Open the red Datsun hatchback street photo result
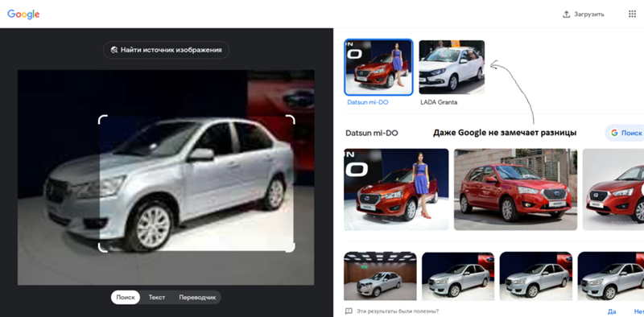The width and height of the screenshot is (644, 317). [515, 189]
